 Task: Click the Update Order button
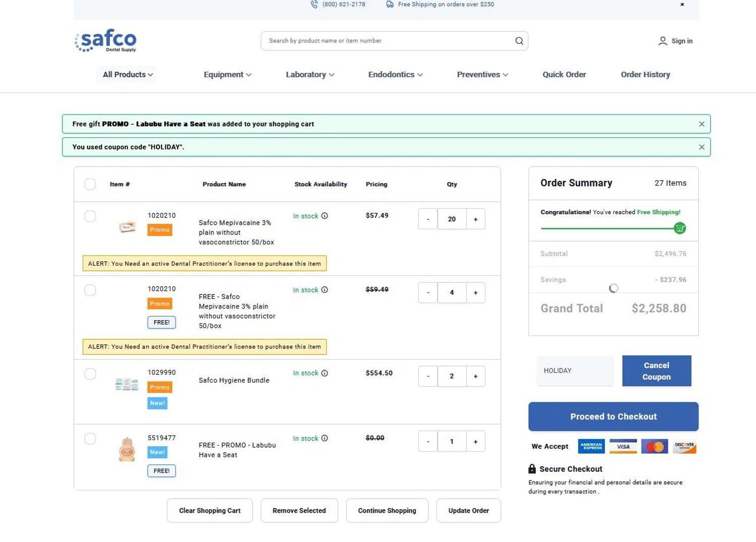(469, 511)
